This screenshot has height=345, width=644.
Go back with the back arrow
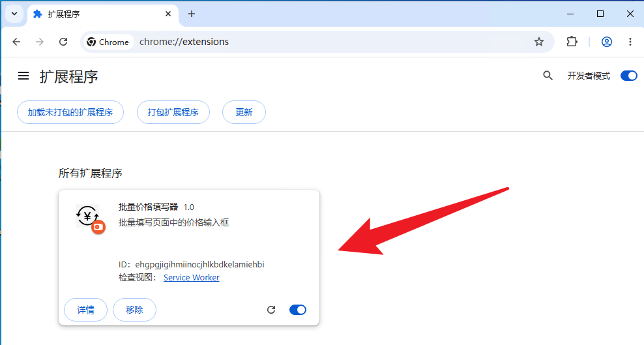(x=16, y=42)
